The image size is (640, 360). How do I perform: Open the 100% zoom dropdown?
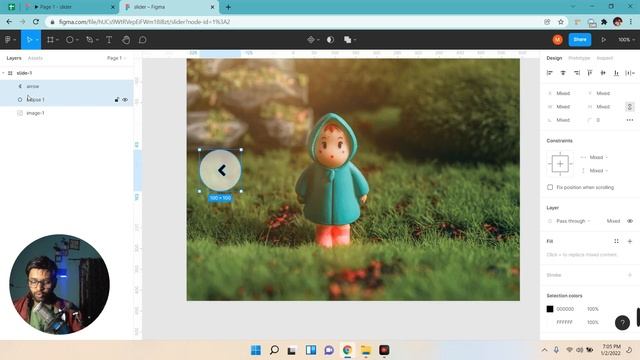pyautogui.click(x=626, y=40)
